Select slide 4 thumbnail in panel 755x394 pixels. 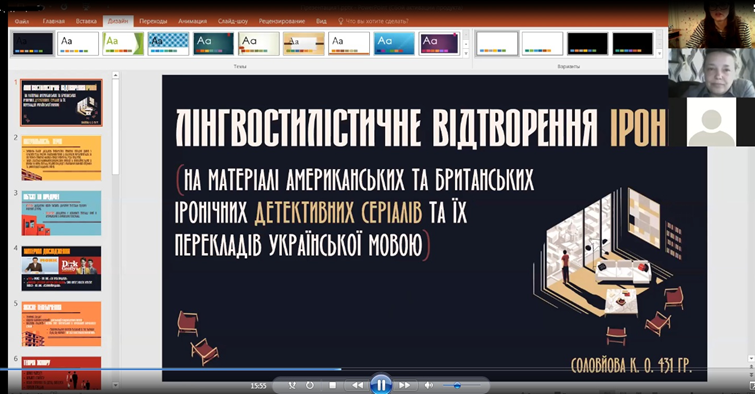[61, 268]
